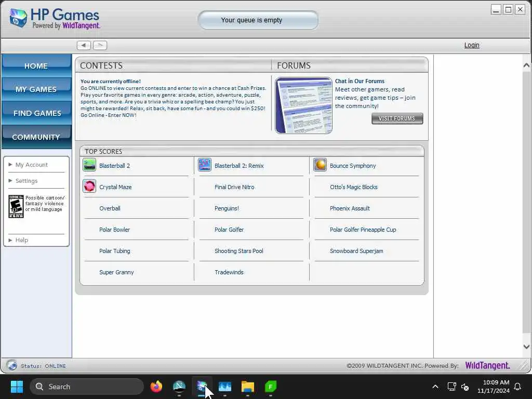Select the MY GAMES navigation tab
The width and height of the screenshot is (532, 399).
(36, 89)
